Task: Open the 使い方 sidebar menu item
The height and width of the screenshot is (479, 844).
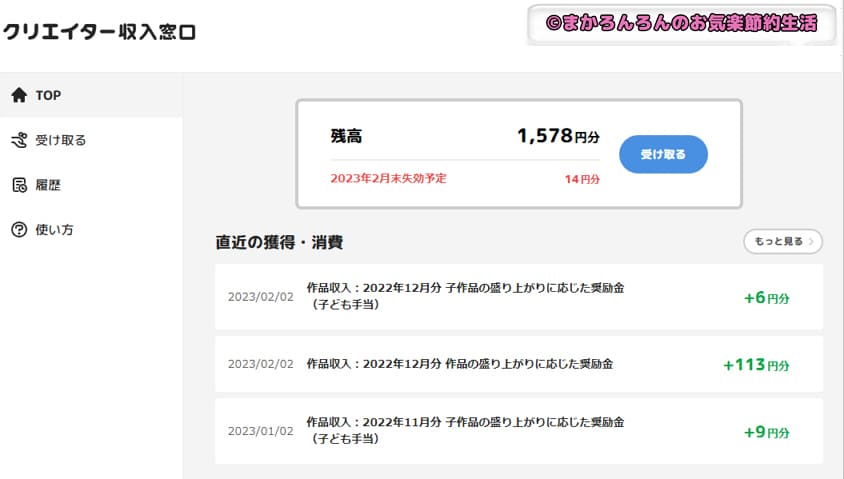Action: [x=91, y=230]
